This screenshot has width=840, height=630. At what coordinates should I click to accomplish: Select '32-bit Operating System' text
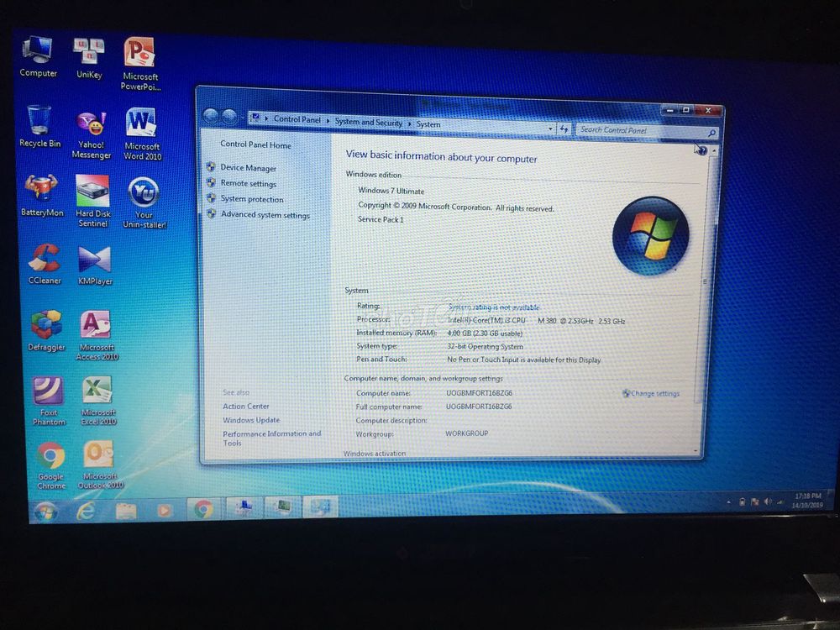485,347
